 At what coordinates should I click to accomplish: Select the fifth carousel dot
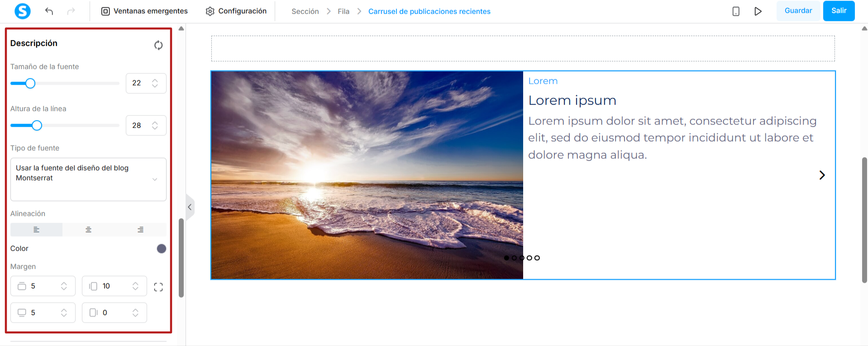click(x=537, y=258)
